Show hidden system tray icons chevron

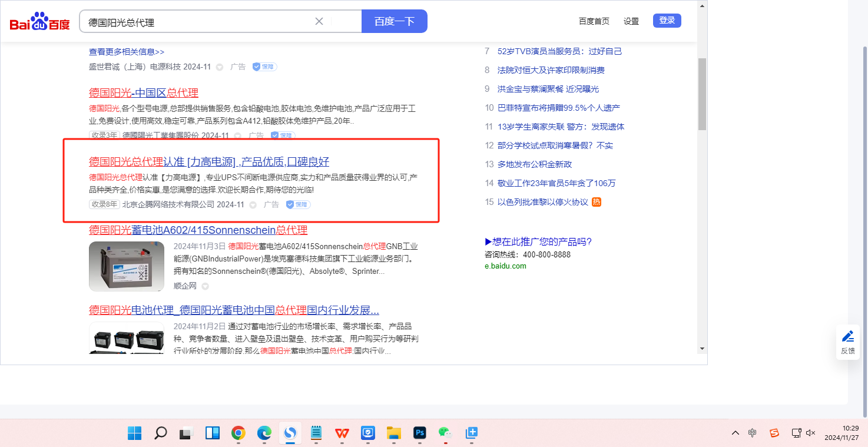click(735, 433)
